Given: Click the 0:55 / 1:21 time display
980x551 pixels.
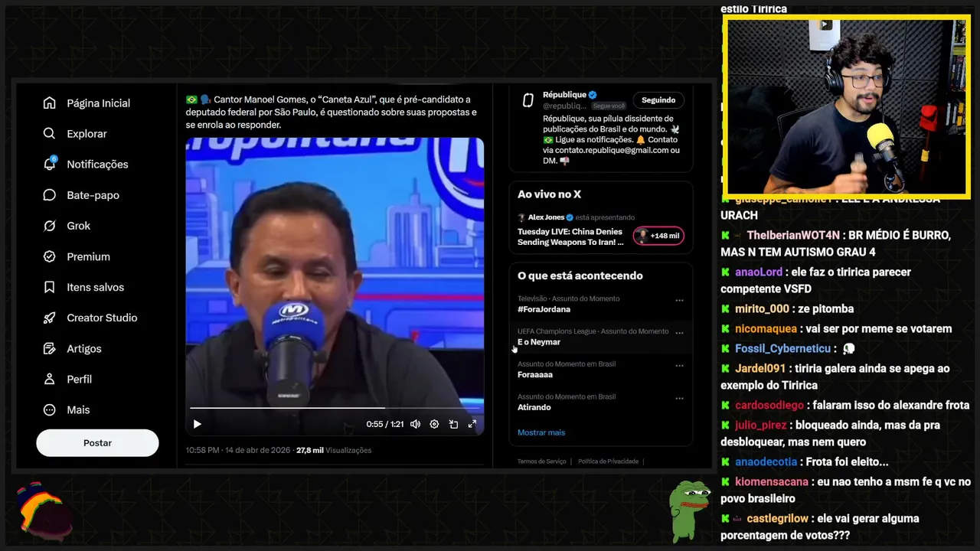Looking at the screenshot, I should coord(384,424).
